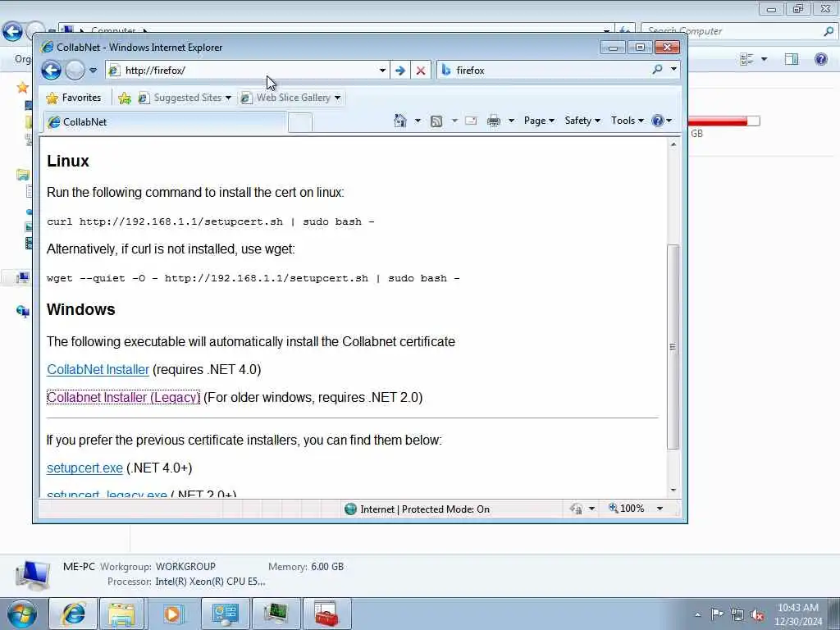This screenshot has width=840, height=630.
Task: Expand address bar URL history dropdown
Action: point(382,71)
